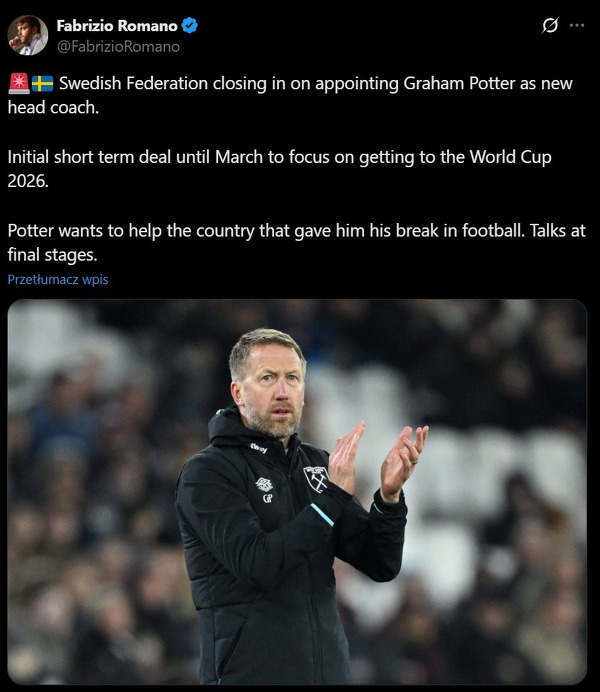Click the Fabrizio Romano display name
Screen dimensions: 600x692
(117, 26)
